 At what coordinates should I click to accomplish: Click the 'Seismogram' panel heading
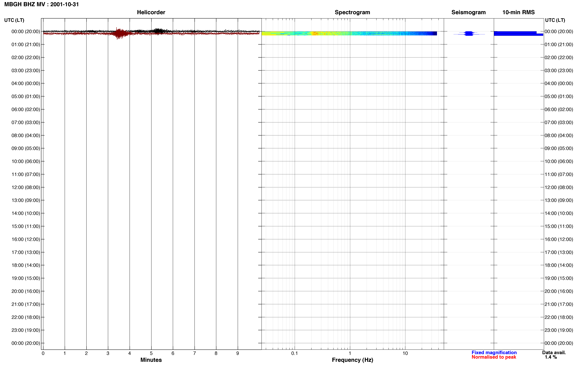pyautogui.click(x=468, y=12)
